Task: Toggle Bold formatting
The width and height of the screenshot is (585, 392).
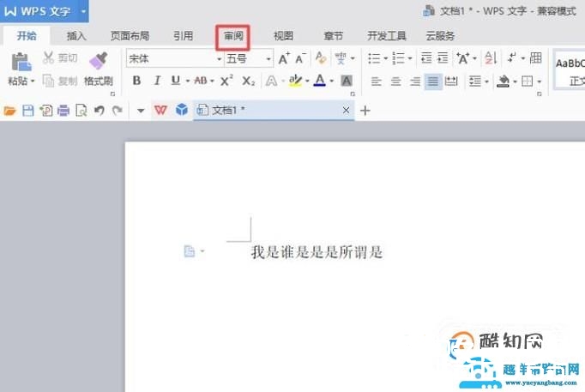Action: (x=136, y=81)
